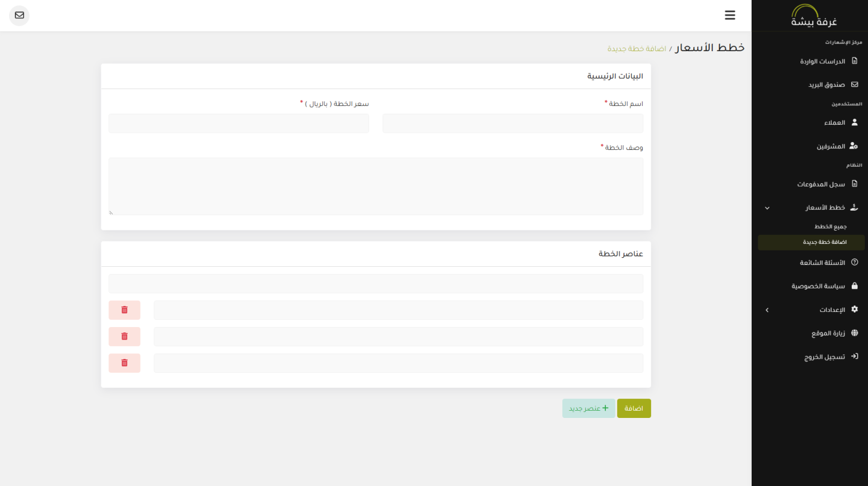Click the globe icon for زيارة الموقع
The height and width of the screenshot is (486, 868).
coord(854,333)
